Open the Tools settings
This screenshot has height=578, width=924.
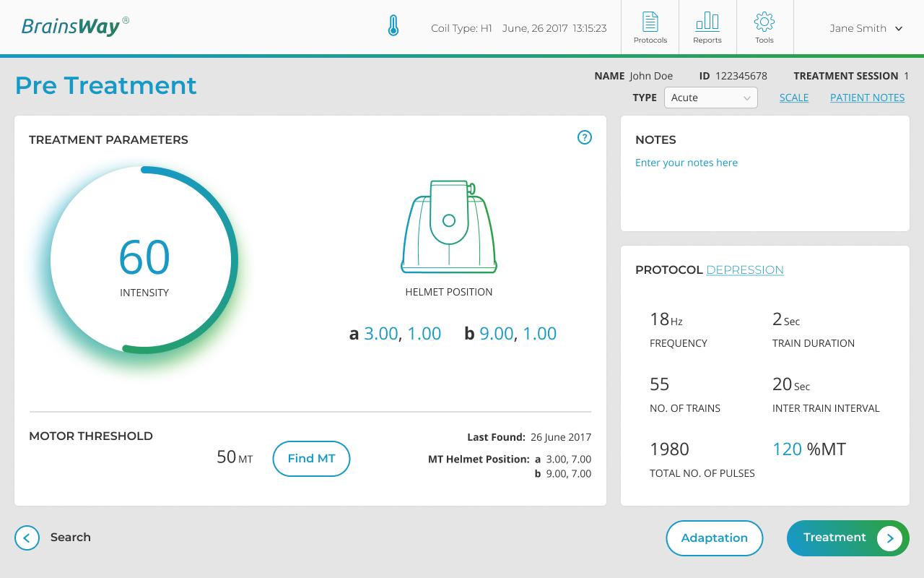point(764,27)
